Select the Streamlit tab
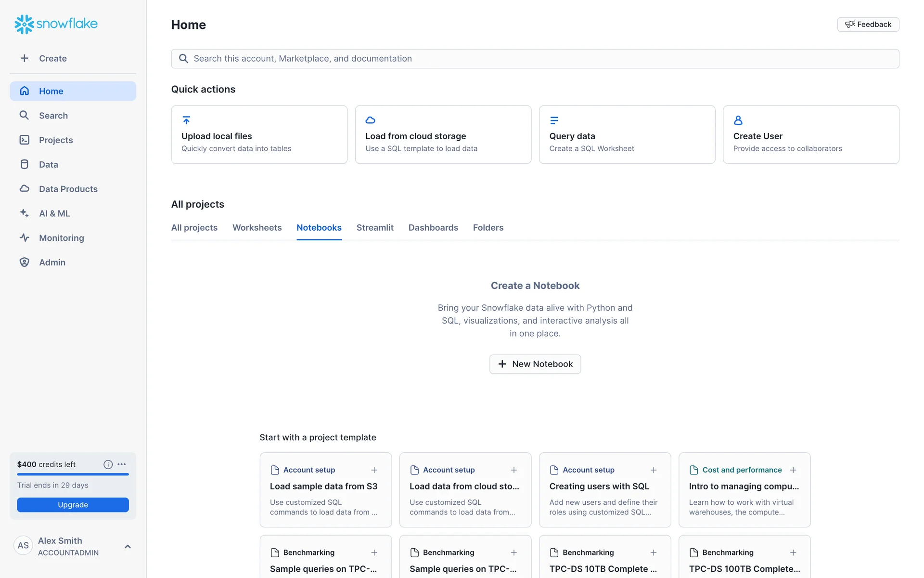 374,228
